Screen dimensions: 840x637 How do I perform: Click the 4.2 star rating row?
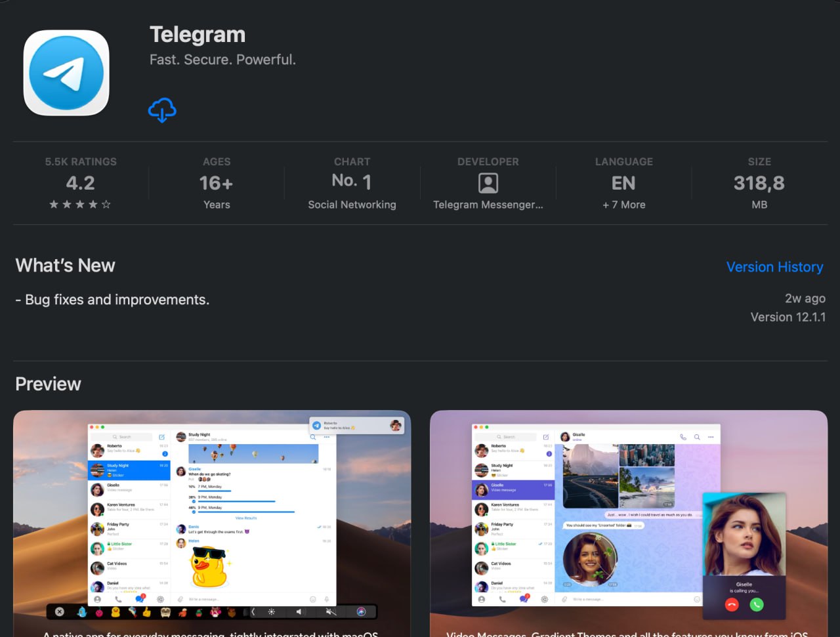coord(80,205)
